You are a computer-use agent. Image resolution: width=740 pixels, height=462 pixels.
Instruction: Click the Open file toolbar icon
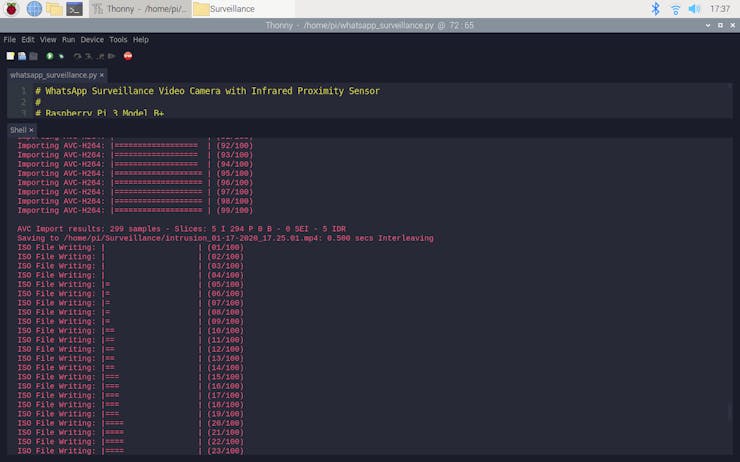point(22,56)
